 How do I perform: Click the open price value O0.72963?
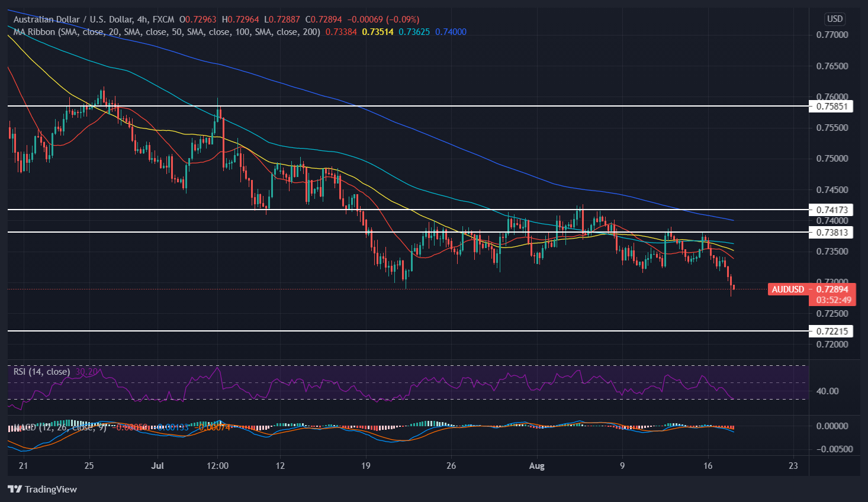point(198,20)
